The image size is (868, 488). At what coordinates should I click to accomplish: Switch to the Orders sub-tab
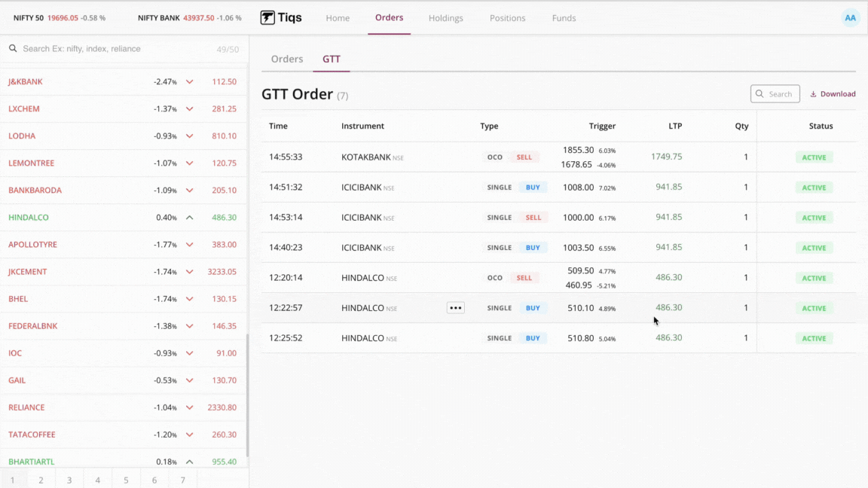point(287,59)
